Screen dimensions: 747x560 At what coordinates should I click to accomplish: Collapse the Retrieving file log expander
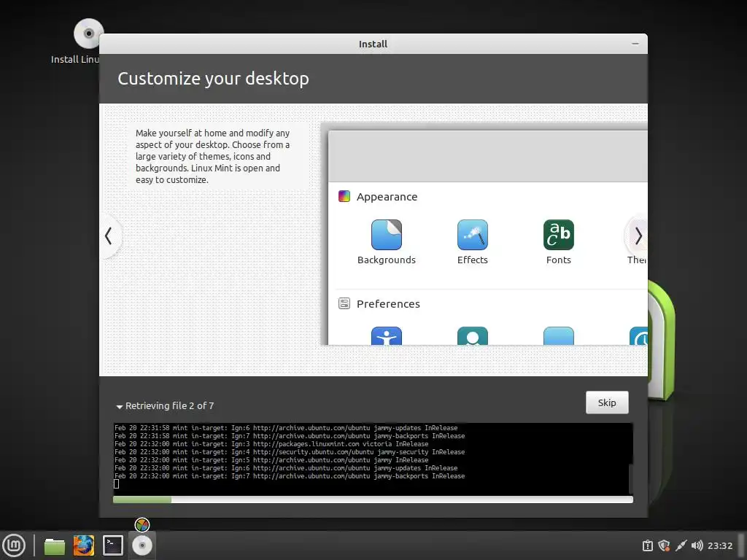(120, 407)
